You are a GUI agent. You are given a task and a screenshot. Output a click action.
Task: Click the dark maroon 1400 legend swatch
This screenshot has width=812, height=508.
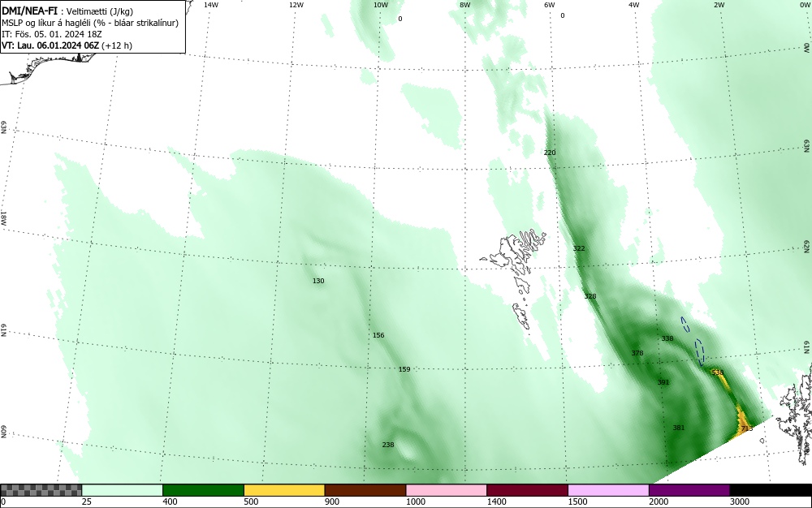(527, 490)
